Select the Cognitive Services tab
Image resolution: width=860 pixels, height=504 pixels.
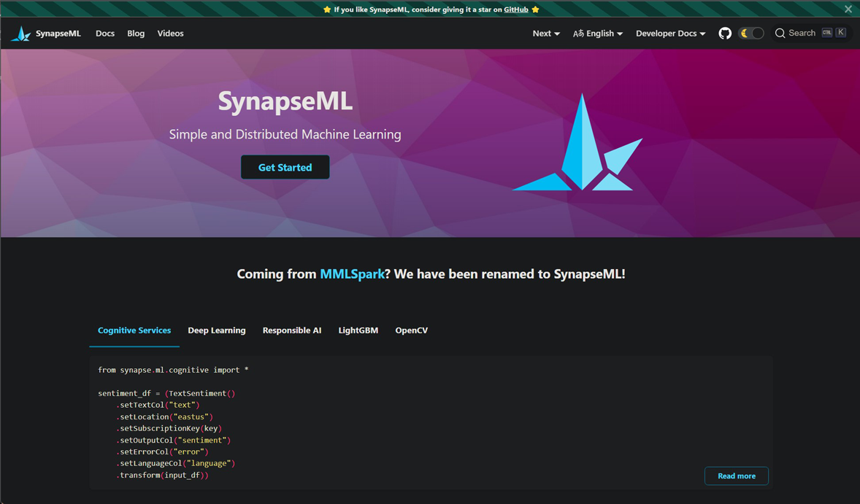pyautogui.click(x=134, y=330)
